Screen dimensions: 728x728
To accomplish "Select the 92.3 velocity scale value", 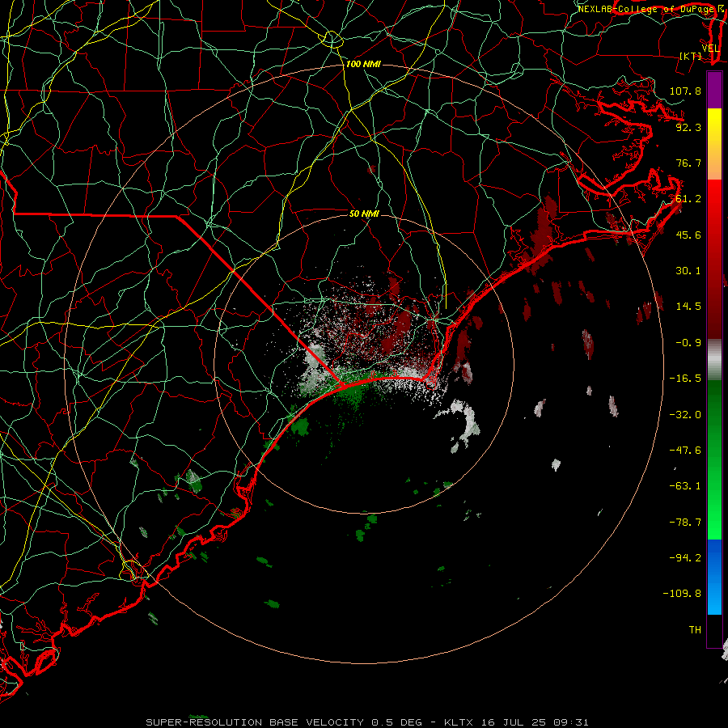I will pyautogui.click(x=688, y=127).
